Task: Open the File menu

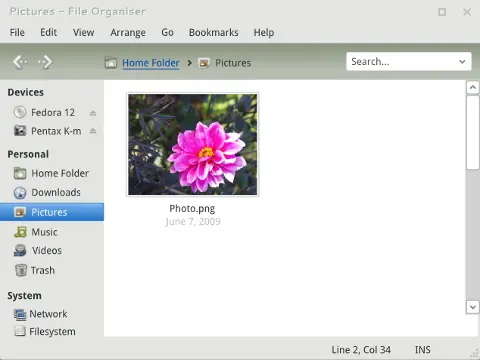Action: [x=17, y=32]
